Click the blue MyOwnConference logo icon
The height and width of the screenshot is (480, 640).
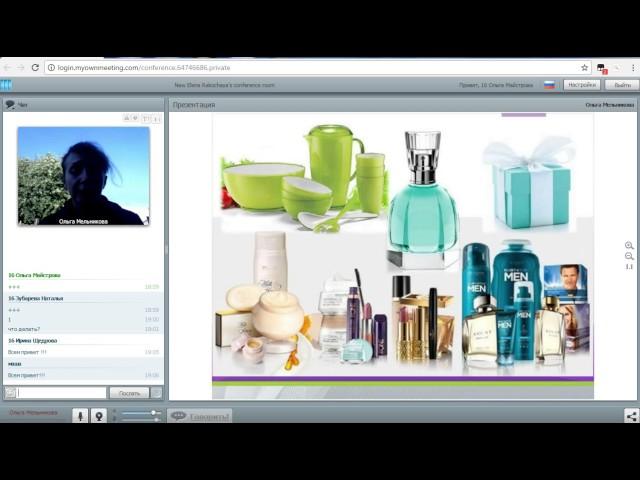(6, 85)
